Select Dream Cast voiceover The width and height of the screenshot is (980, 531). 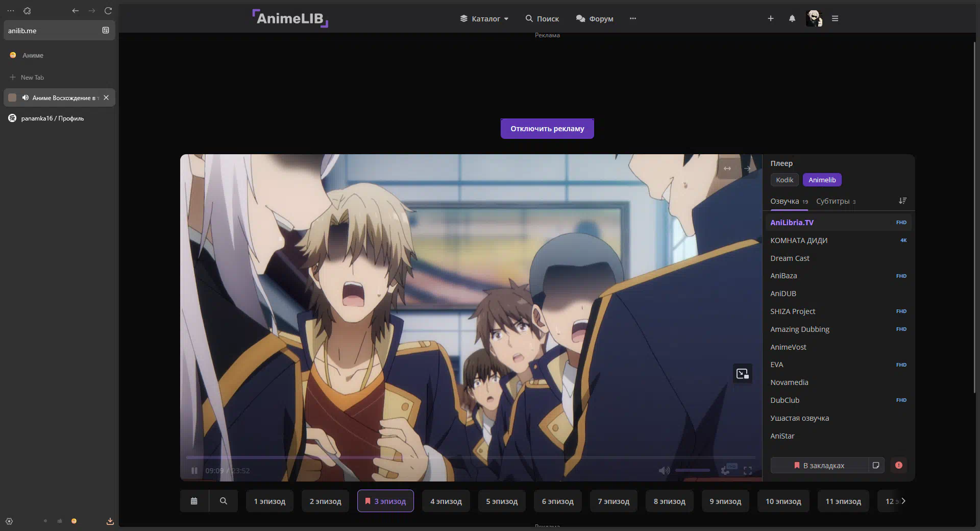(x=838, y=258)
